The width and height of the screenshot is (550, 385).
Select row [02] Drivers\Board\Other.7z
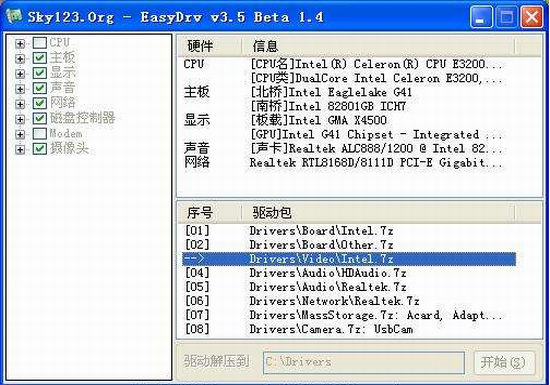tap(349, 245)
